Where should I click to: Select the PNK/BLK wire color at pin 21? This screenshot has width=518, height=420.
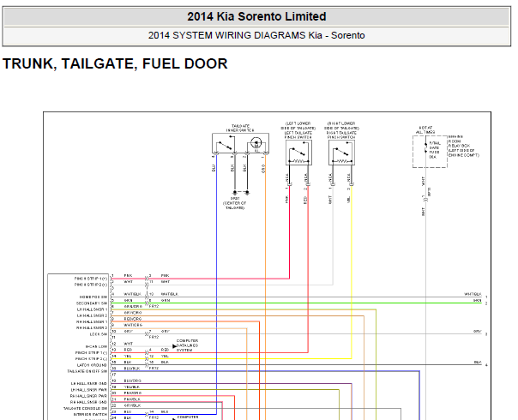tap(132, 399)
